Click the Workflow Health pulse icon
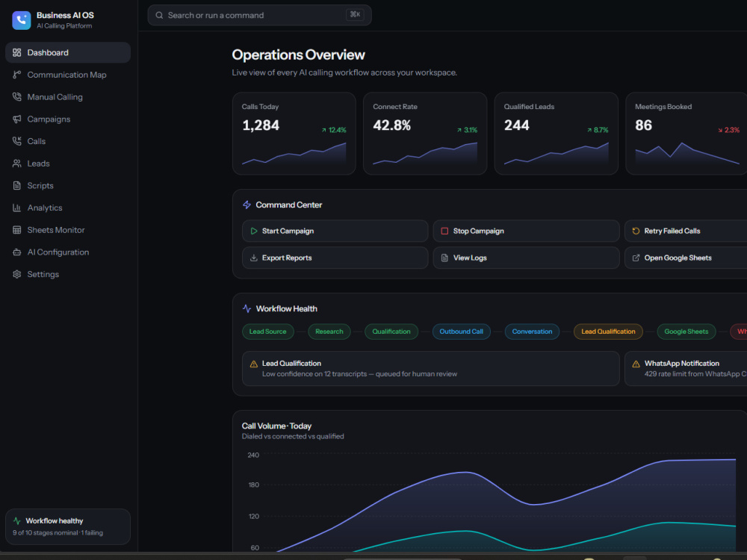This screenshot has height=560, width=747. [247, 308]
